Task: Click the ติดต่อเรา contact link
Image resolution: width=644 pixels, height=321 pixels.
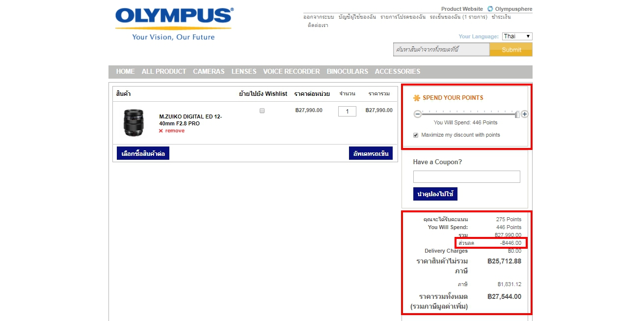Action: click(318, 25)
